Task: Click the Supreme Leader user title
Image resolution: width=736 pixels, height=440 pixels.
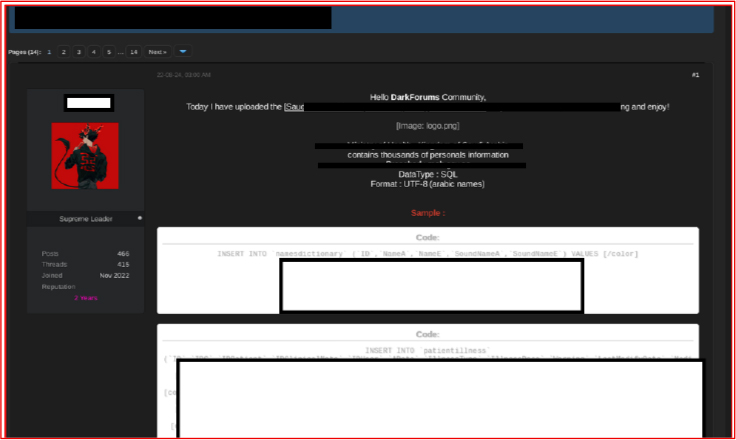Action: coord(85,218)
